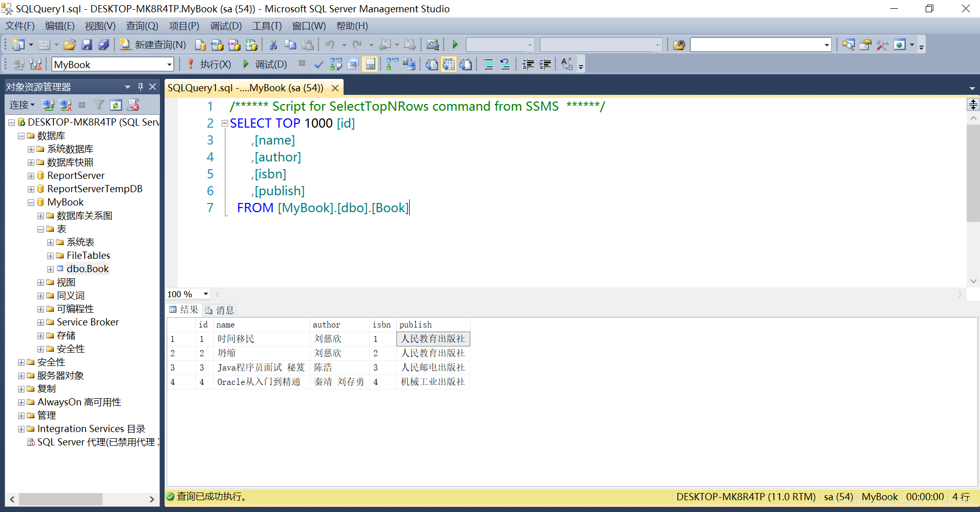Image resolution: width=980 pixels, height=512 pixels.
Task: Click the Analysis Services MDX Query icon
Action: pos(217,45)
